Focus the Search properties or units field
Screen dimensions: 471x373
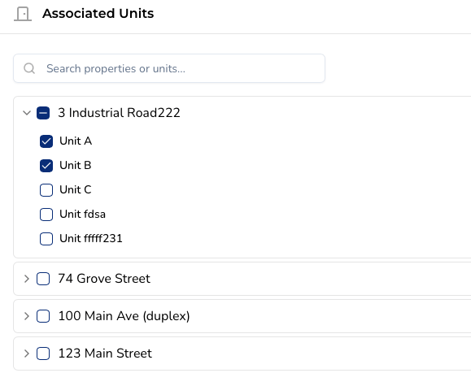(x=169, y=68)
